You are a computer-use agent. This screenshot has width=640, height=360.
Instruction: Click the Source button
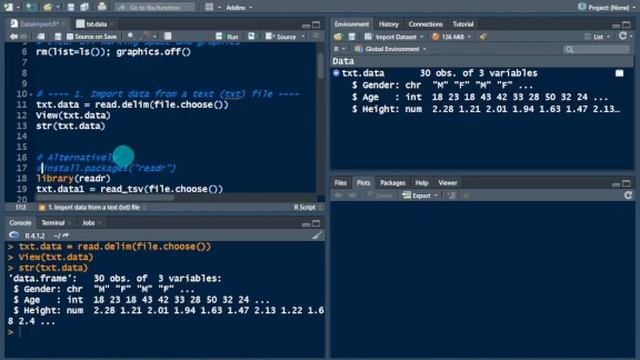coord(281,36)
